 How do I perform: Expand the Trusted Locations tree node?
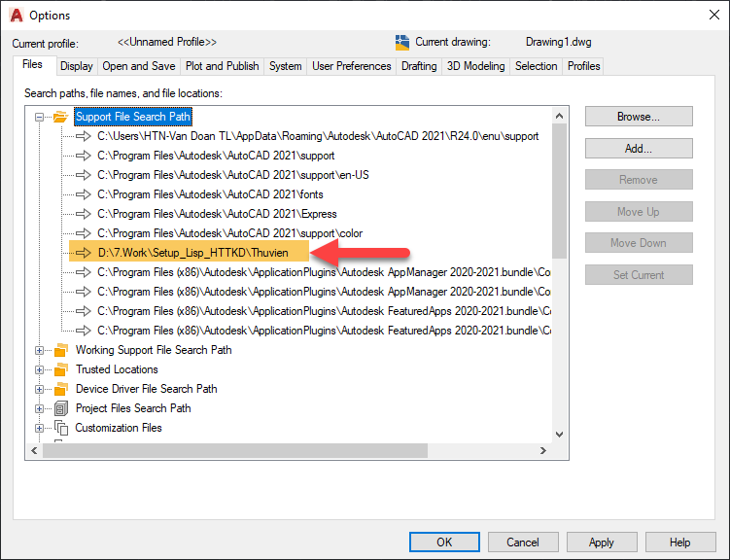click(x=40, y=369)
